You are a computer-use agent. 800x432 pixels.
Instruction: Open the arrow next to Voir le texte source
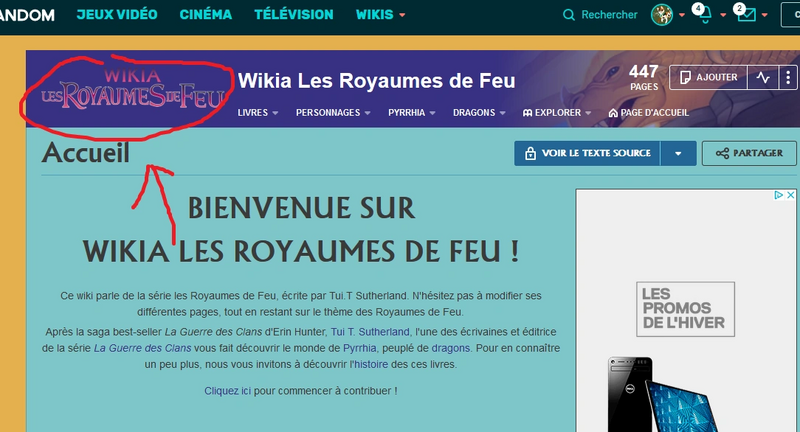tap(679, 153)
